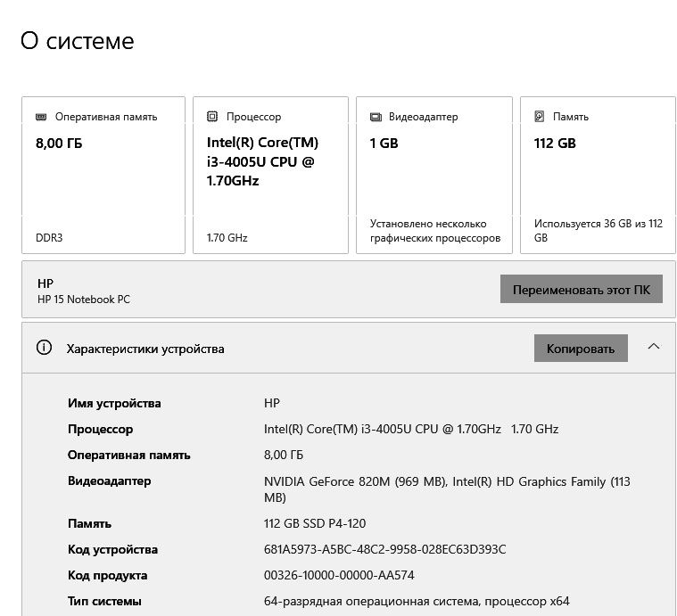Click the Код продукта label
677x616 pixels.
click(x=108, y=576)
